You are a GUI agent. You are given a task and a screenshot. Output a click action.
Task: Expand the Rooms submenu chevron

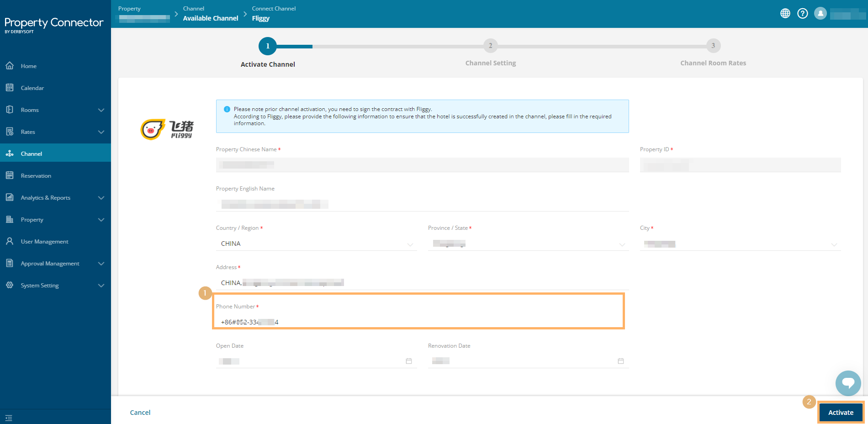101,110
